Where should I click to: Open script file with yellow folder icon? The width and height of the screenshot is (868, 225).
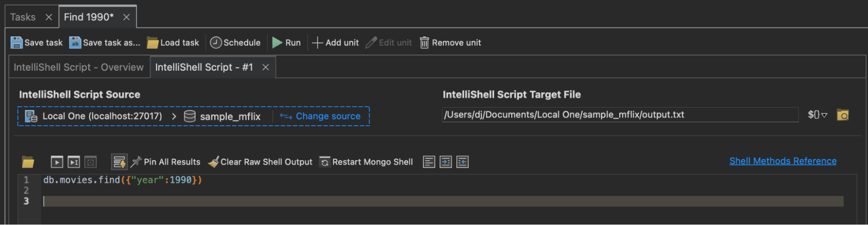tap(28, 162)
